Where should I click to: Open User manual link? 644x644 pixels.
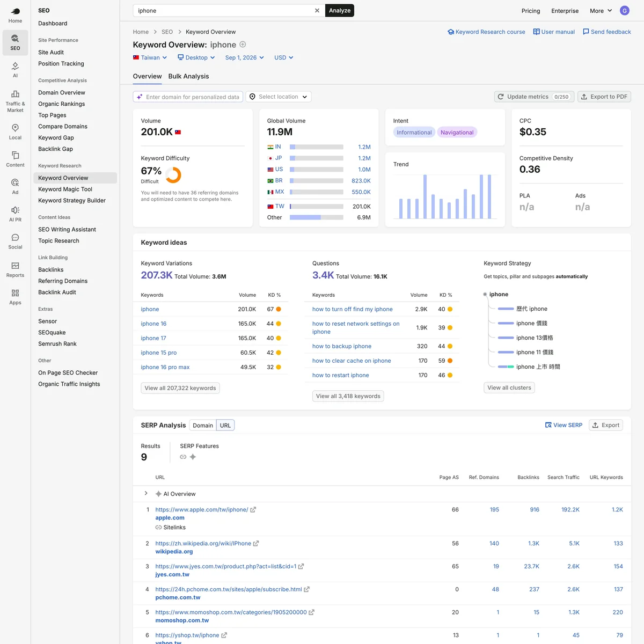tap(554, 32)
